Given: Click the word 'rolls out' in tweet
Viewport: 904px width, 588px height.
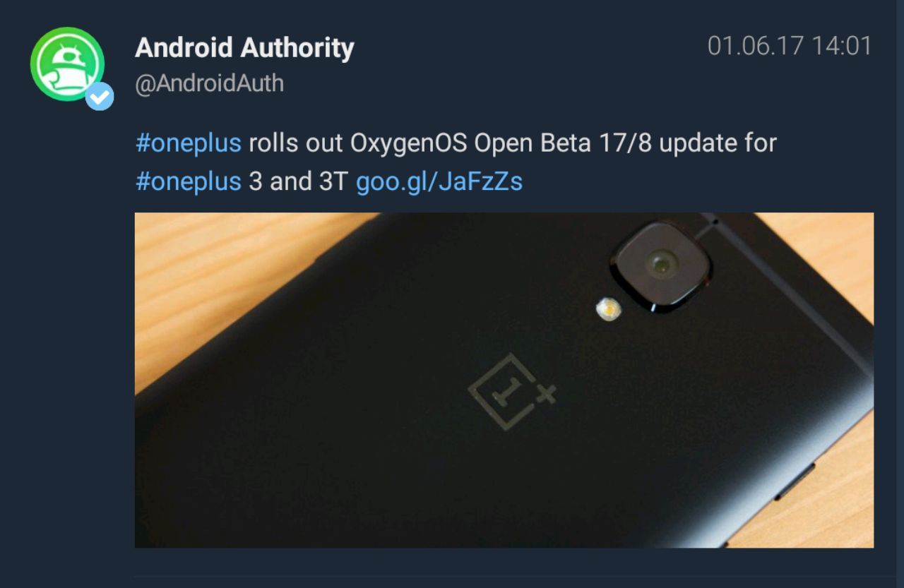Looking at the screenshot, I should pyautogui.click(x=296, y=143).
